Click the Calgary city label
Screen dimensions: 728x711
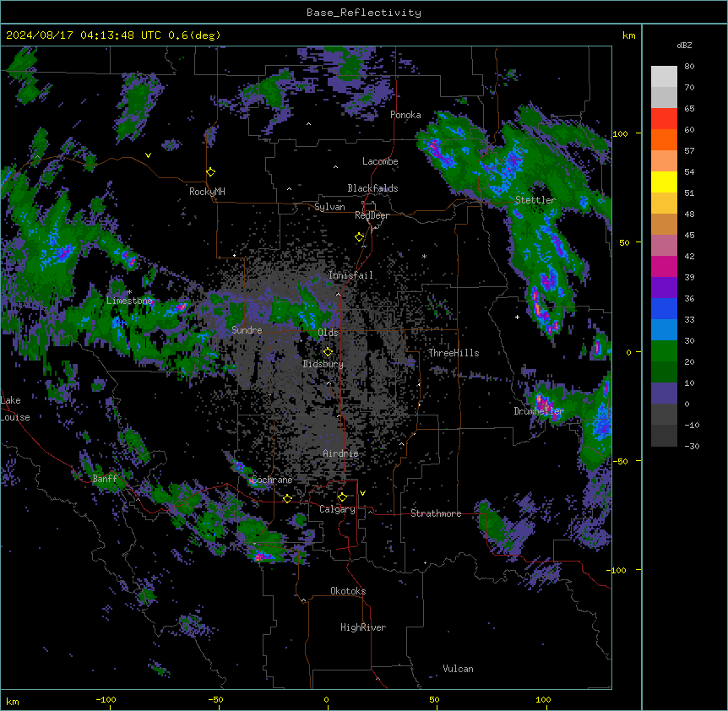[x=337, y=509]
